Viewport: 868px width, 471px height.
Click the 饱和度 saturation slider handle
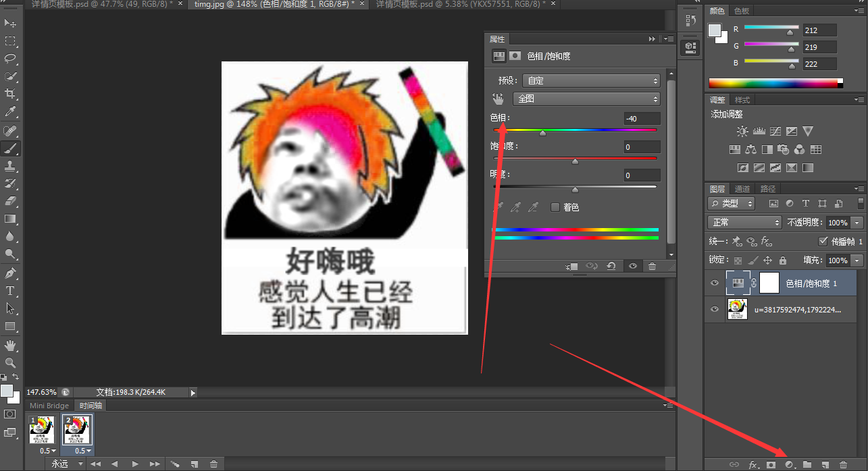[x=575, y=161]
